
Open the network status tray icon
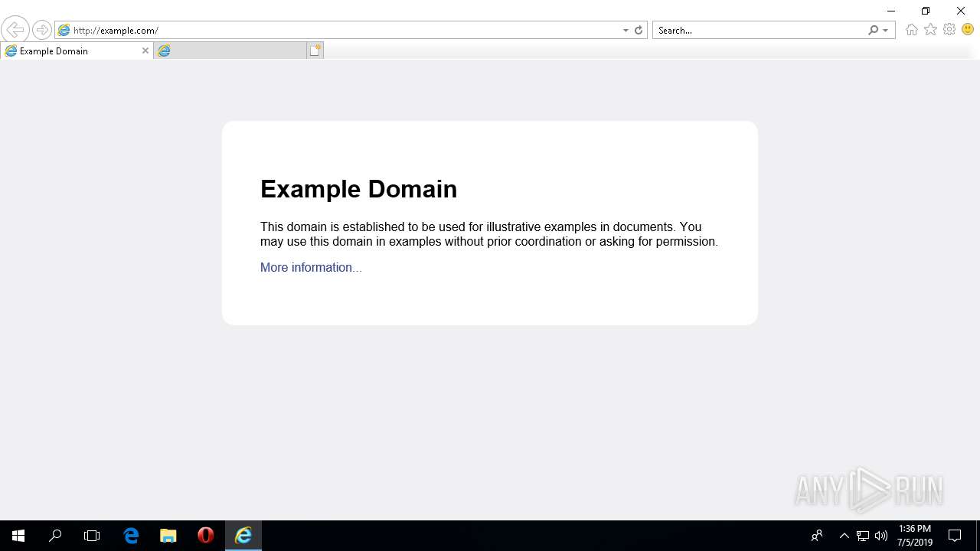863,536
